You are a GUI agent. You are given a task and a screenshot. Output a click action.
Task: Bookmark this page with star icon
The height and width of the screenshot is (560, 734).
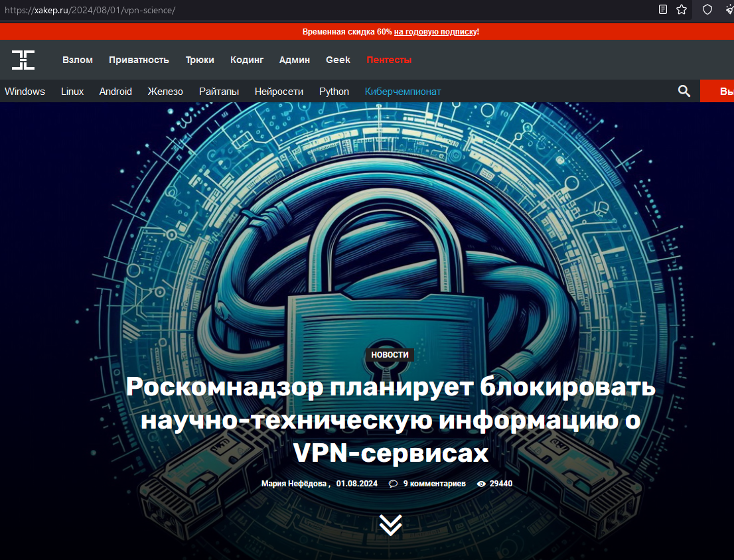pos(682,9)
